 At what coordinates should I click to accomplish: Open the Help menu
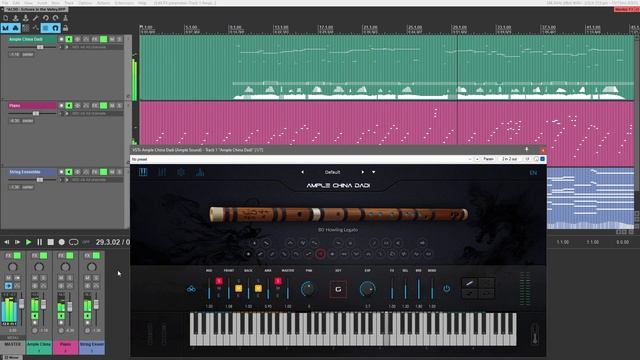142,2
